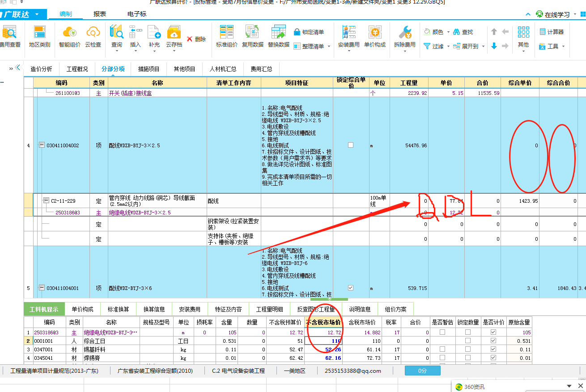Collapse 360资讯 popup arrow
586x392 pixels.
click(x=569, y=386)
